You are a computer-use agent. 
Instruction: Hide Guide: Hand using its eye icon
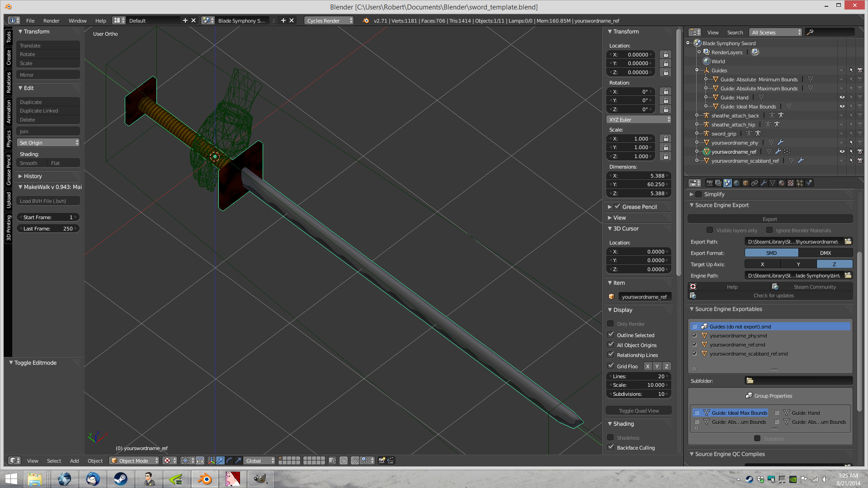coord(842,98)
